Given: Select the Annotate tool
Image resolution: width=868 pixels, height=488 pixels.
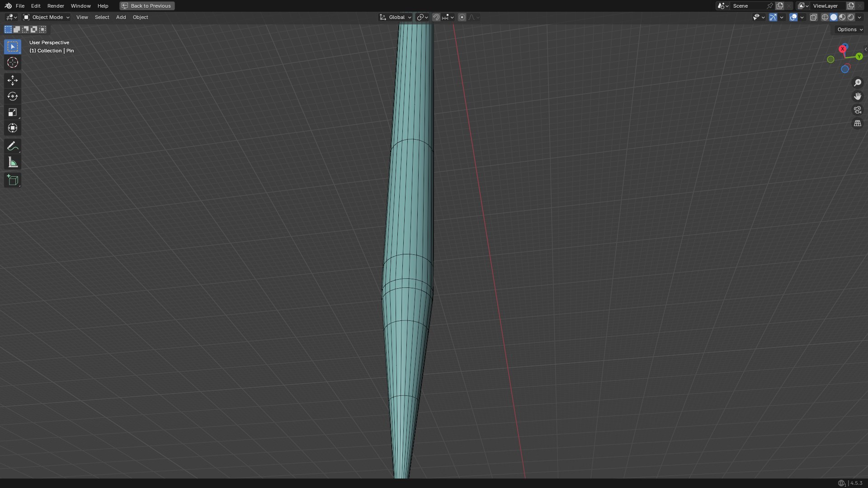Looking at the screenshot, I should pos(13,146).
